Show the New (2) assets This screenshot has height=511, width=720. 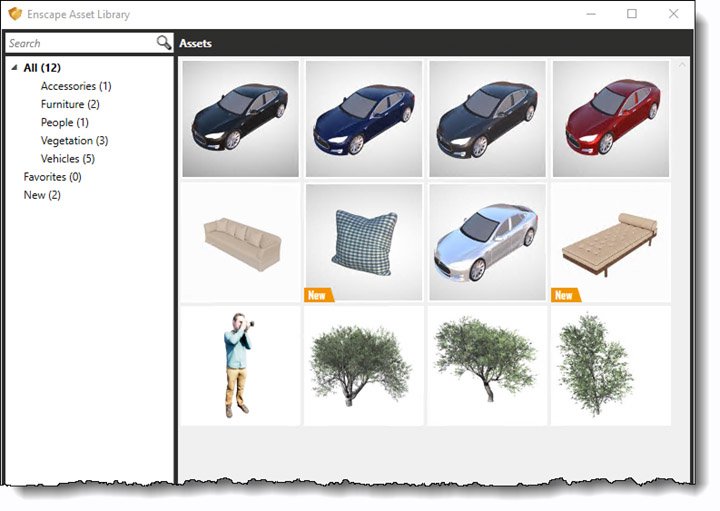point(42,194)
